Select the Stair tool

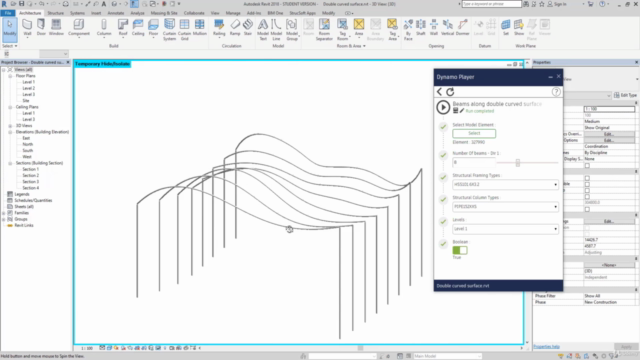point(248,28)
